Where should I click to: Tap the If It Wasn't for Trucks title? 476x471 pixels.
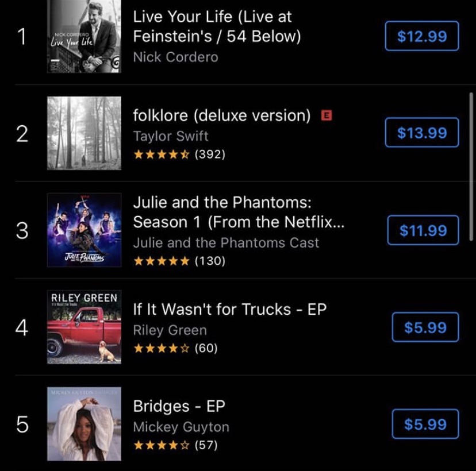pyautogui.click(x=229, y=309)
